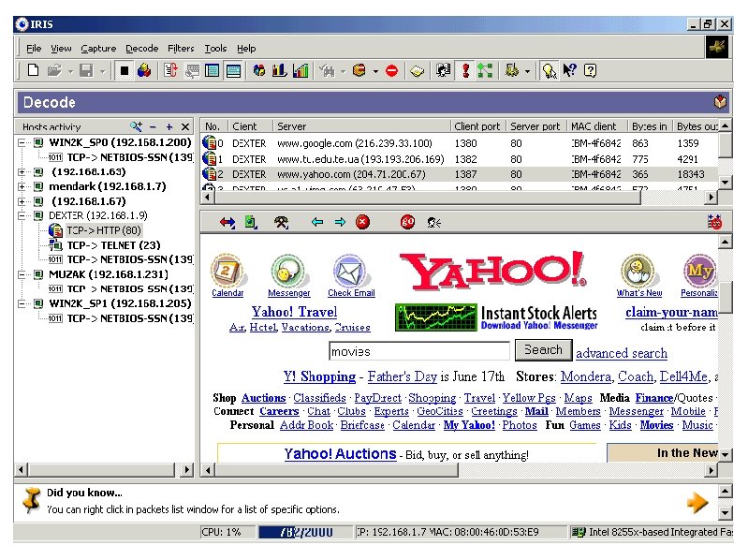748x560 pixels.
Task: Select the www.yahoo.com session row
Action: (x=459, y=174)
